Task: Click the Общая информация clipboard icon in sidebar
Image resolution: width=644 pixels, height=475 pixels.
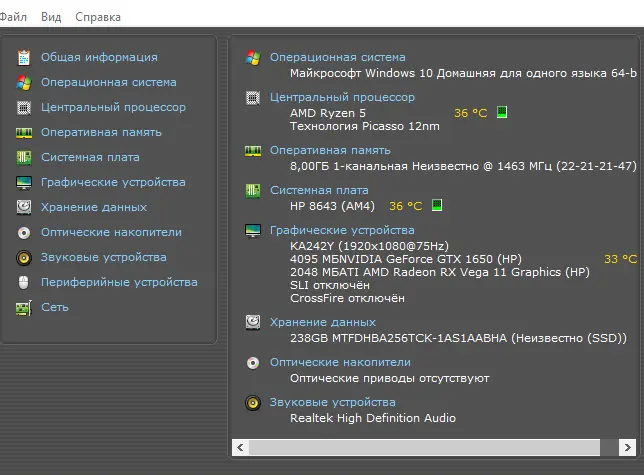Action: pos(24,57)
